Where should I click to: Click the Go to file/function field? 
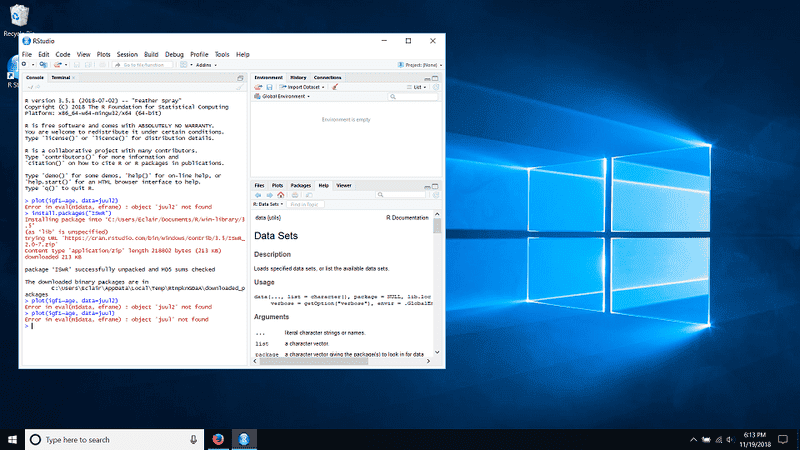click(x=143, y=64)
